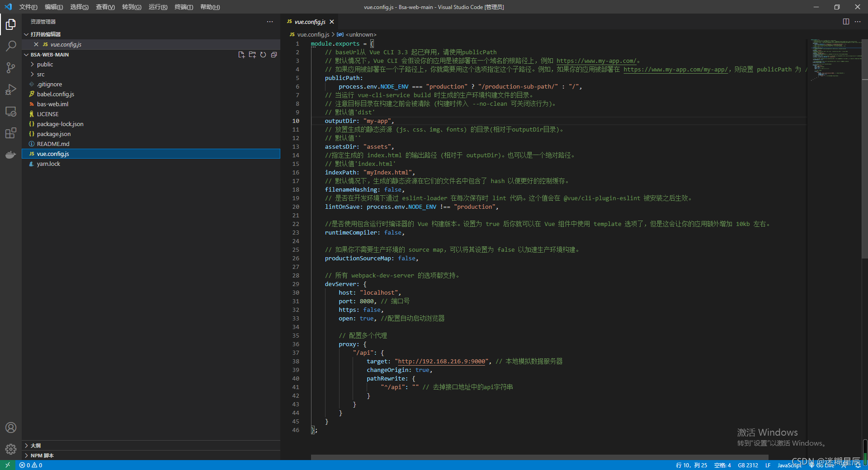
Task: Open package-lock.json in the explorer
Action: pos(151,124)
